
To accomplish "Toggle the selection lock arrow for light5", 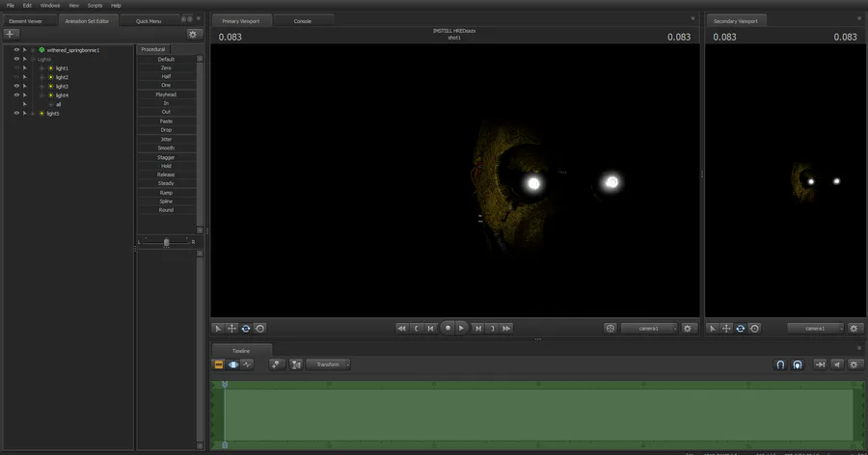I will pyautogui.click(x=24, y=113).
